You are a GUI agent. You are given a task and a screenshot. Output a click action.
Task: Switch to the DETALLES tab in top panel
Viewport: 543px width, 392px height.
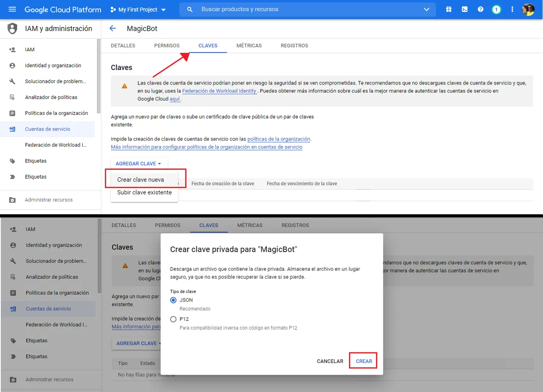[123, 45]
